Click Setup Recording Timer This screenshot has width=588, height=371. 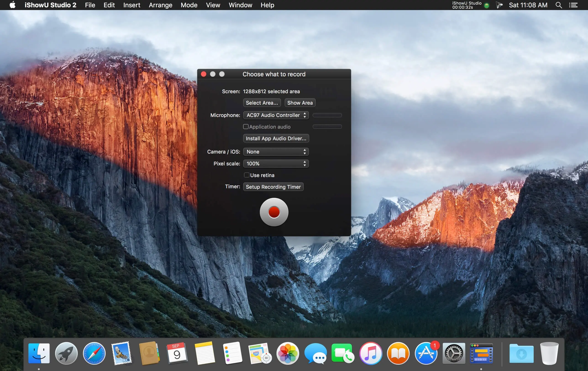click(273, 187)
